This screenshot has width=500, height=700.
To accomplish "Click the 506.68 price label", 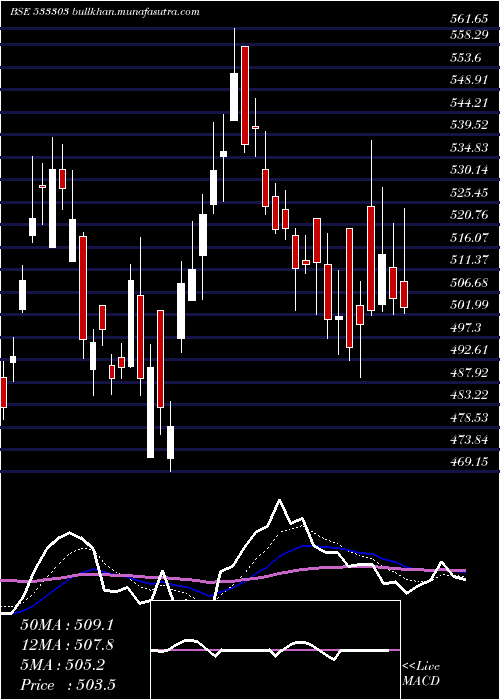I will pos(469,283).
